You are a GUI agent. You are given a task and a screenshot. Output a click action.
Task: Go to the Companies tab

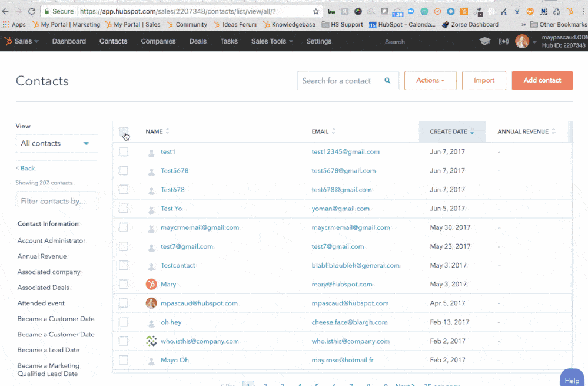point(157,41)
